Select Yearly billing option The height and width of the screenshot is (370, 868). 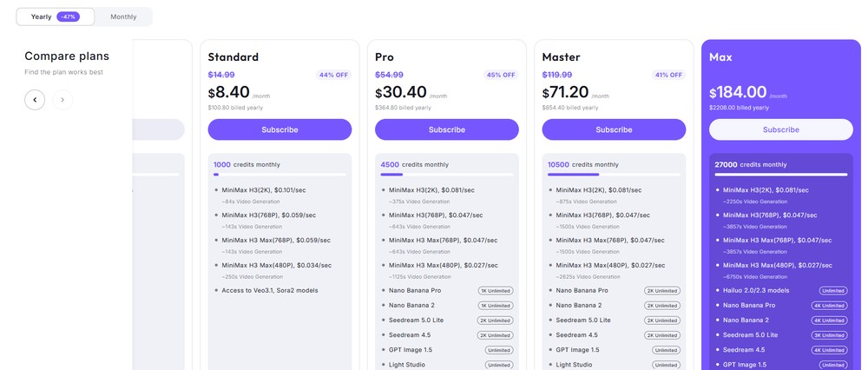(x=56, y=17)
